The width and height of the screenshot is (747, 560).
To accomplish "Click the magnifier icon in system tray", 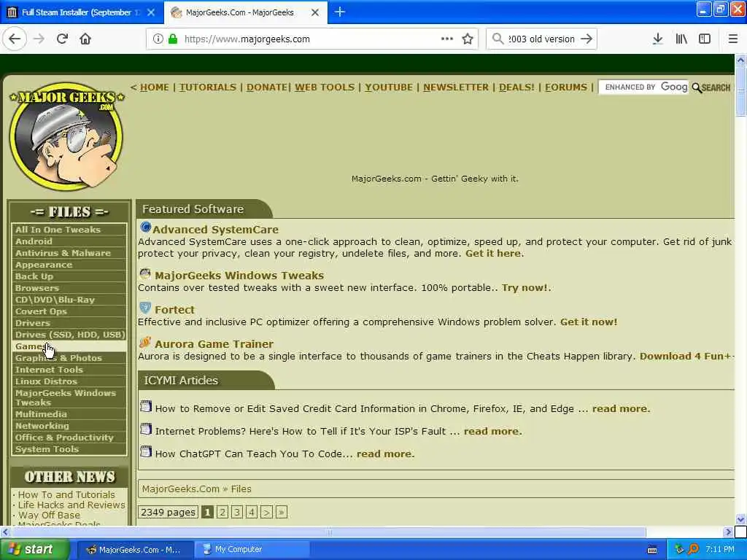I will (694, 549).
